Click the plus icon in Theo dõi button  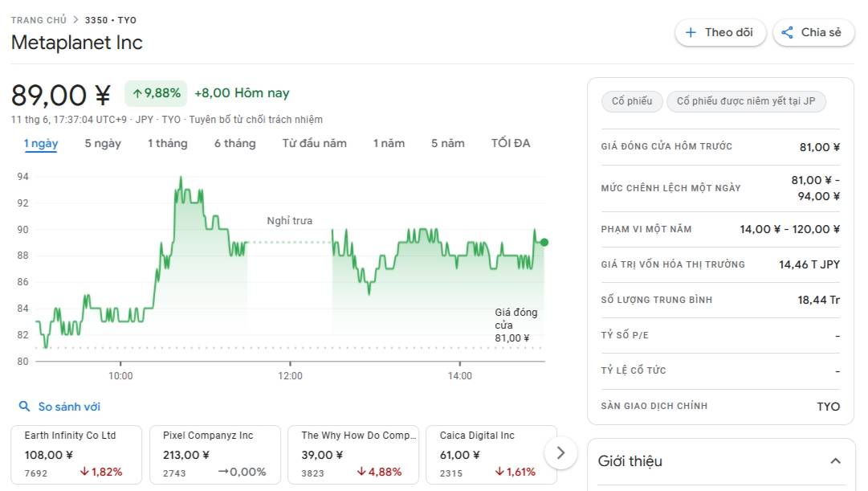691,33
